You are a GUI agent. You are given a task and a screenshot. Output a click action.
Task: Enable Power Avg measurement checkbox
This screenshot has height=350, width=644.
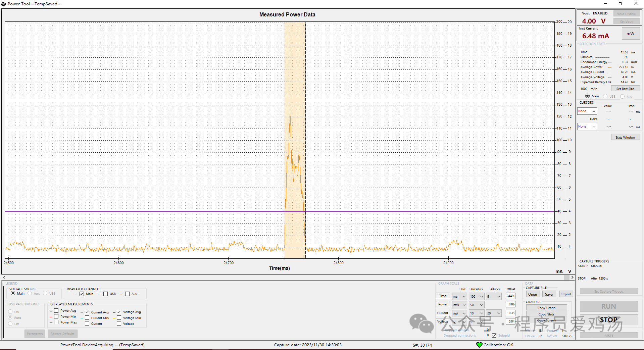click(56, 311)
